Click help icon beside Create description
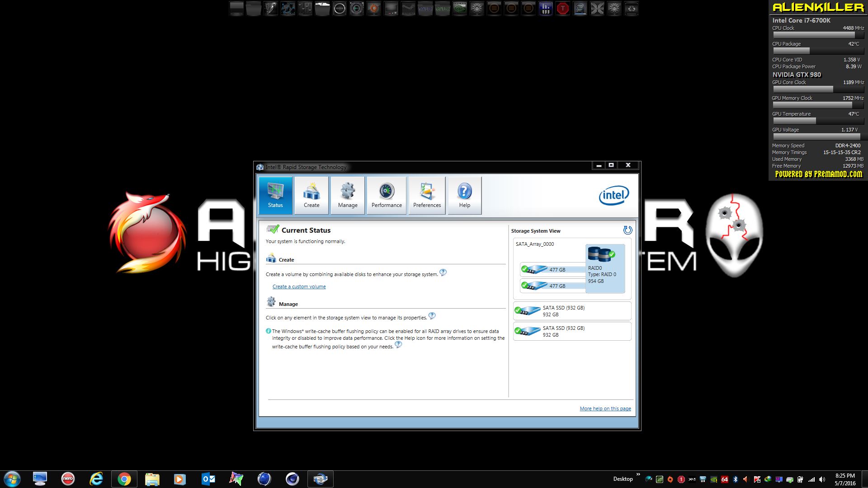Screen dimensions: 868x488 (443, 272)
